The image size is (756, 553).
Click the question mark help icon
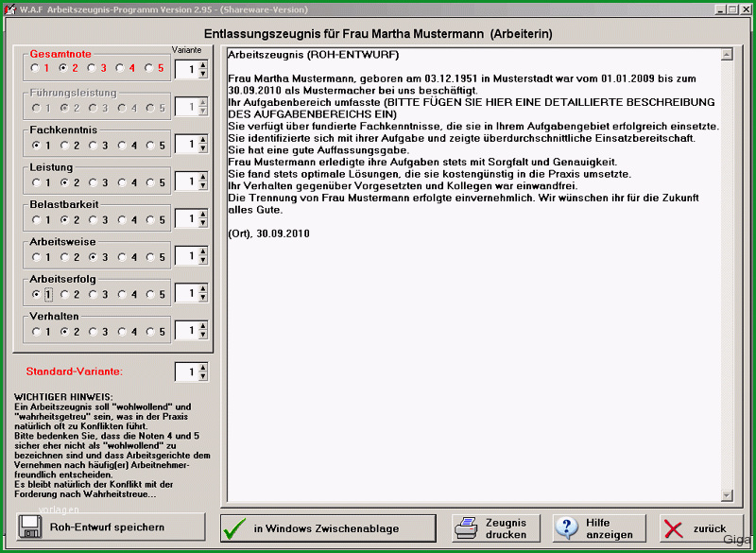pyautogui.click(x=566, y=528)
